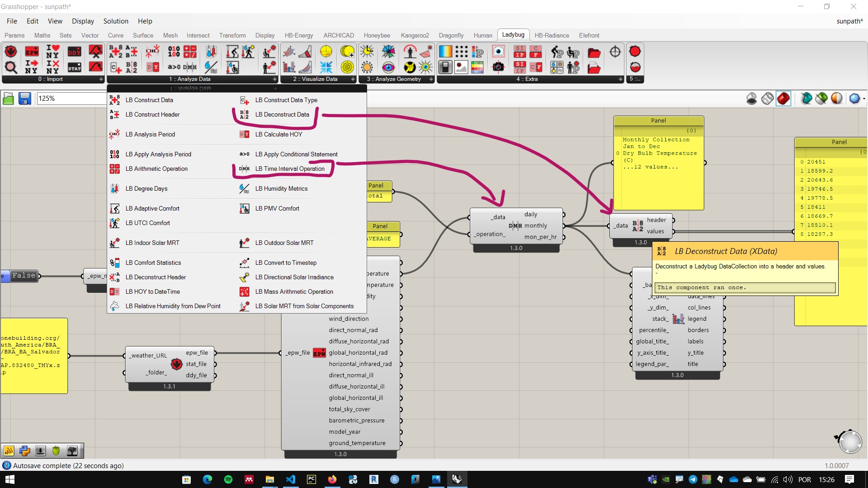
Task: Enable shaded red preview mode
Action: (783, 99)
